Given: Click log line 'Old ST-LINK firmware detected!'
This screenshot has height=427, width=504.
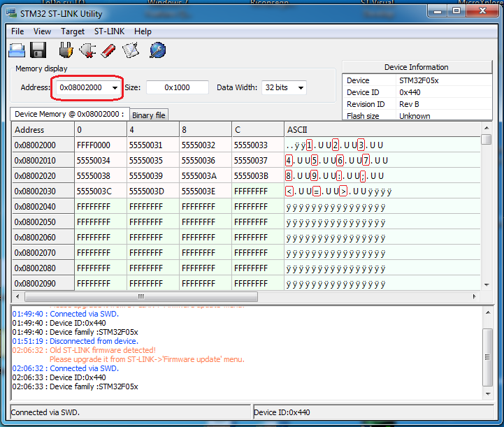Looking at the screenshot, I should (x=103, y=350).
